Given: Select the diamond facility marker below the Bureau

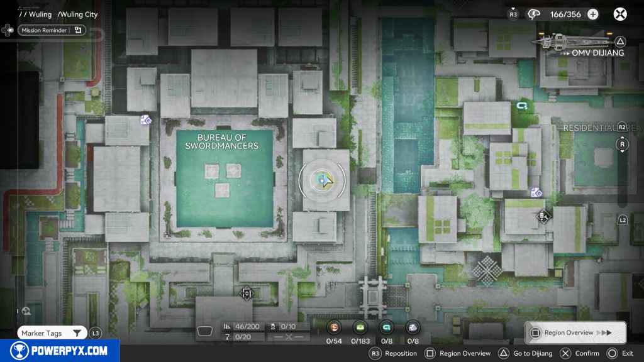Looking at the screenshot, I should click(247, 293).
